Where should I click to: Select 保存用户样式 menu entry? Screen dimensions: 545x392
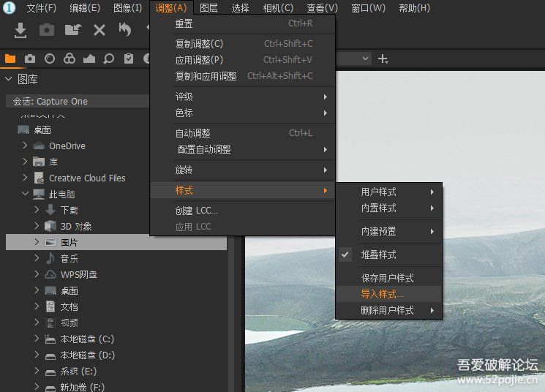pyautogui.click(x=387, y=278)
